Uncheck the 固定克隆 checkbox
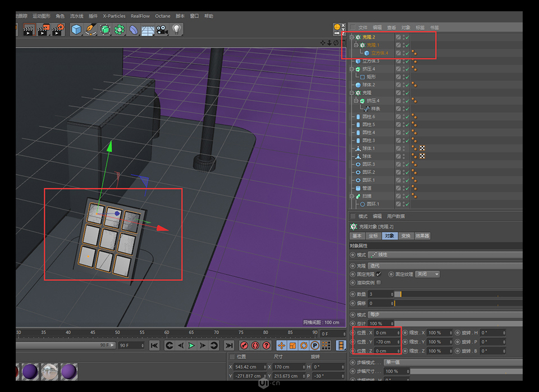The image size is (539, 392). pyautogui.click(x=378, y=274)
